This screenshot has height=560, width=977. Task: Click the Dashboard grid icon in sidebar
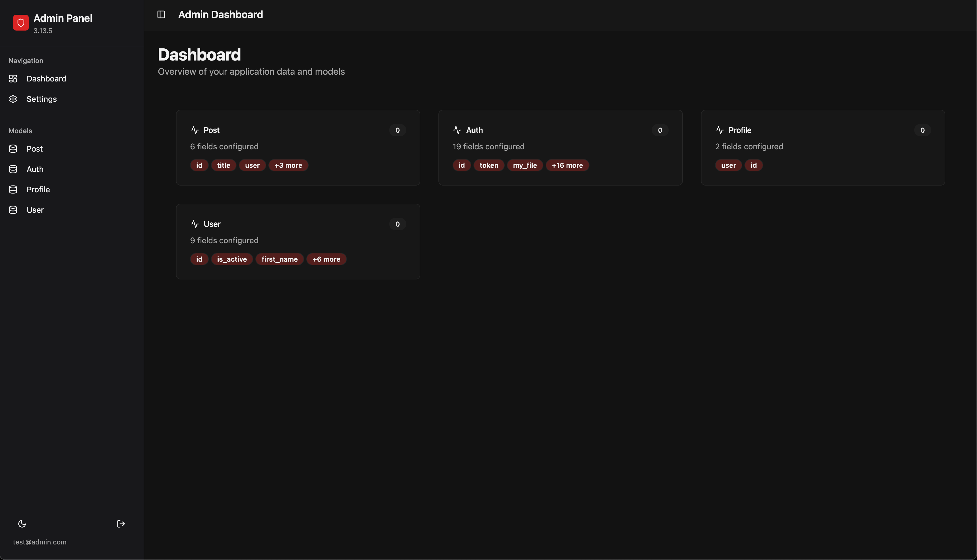pos(13,79)
